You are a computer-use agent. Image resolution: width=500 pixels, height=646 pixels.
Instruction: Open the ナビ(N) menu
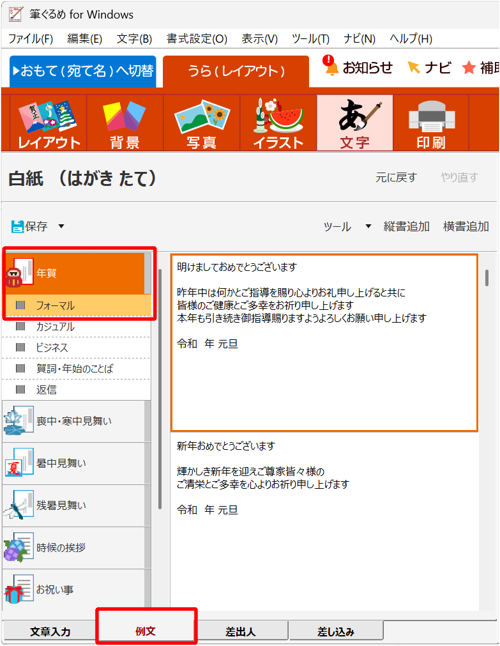pyautogui.click(x=360, y=39)
